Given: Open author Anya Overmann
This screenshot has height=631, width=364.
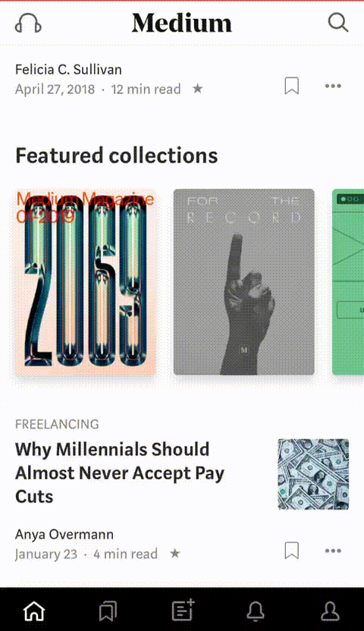Looking at the screenshot, I should pyautogui.click(x=64, y=535).
